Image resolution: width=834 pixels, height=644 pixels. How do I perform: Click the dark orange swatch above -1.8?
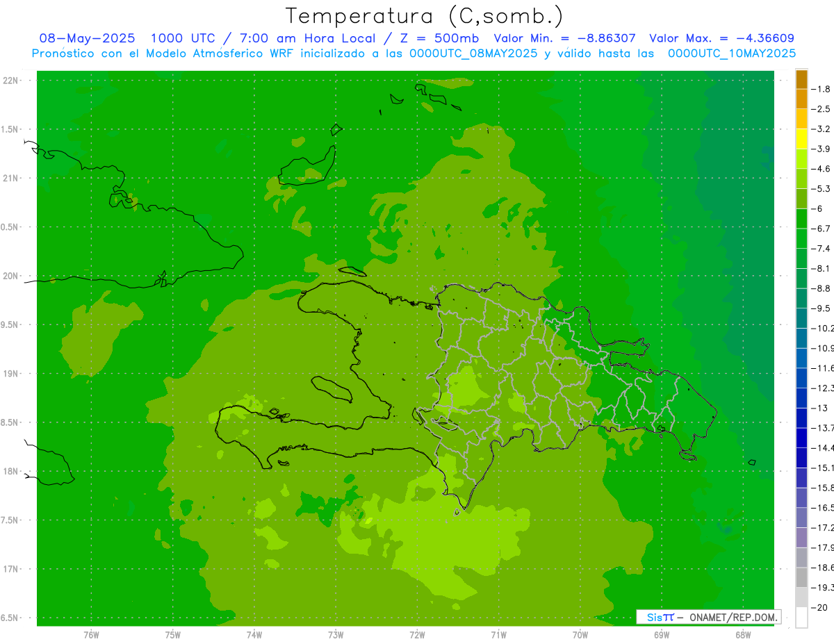pyautogui.click(x=801, y=79)
